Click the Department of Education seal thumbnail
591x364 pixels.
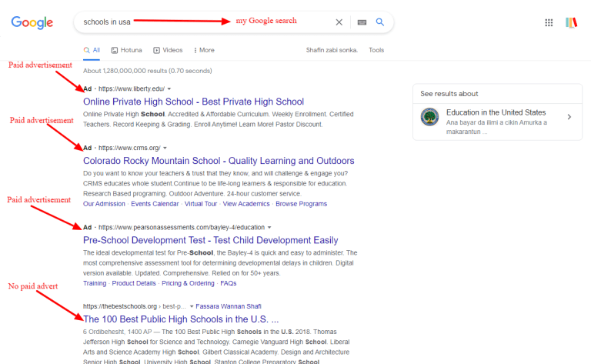[x=429, y=117]
